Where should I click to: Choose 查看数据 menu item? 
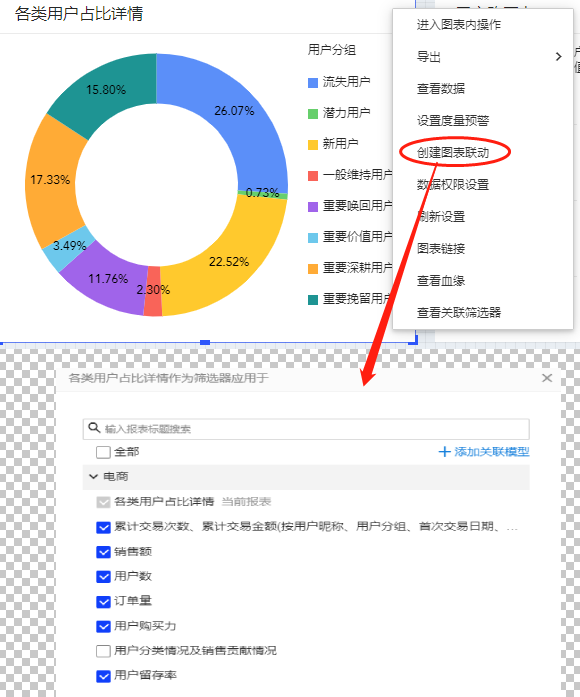[x=441, y=88]
